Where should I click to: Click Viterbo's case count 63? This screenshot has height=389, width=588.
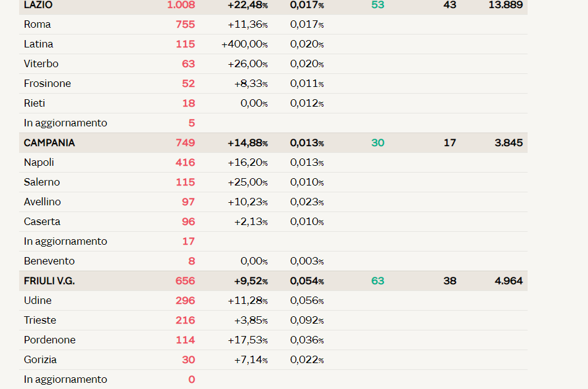click(x=188, y=63)
